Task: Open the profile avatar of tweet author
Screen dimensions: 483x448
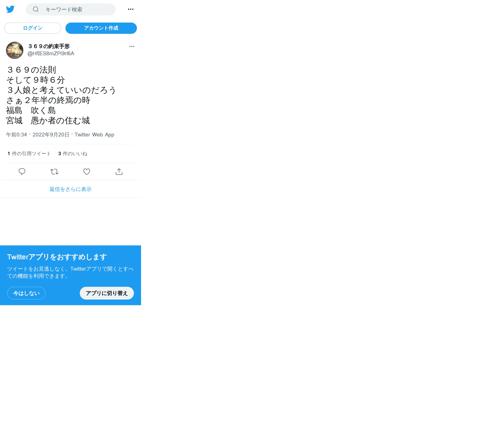Action: point(15,50)
